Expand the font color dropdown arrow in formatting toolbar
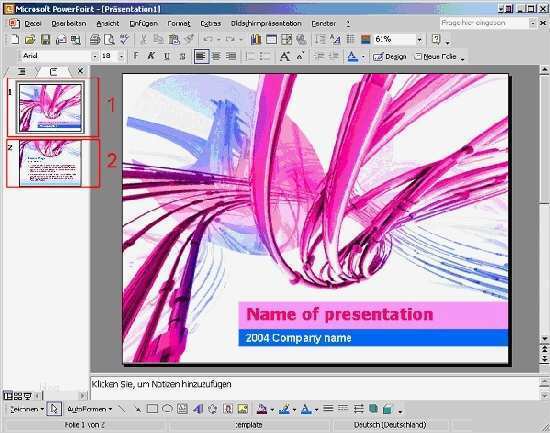 click(363, 56)
